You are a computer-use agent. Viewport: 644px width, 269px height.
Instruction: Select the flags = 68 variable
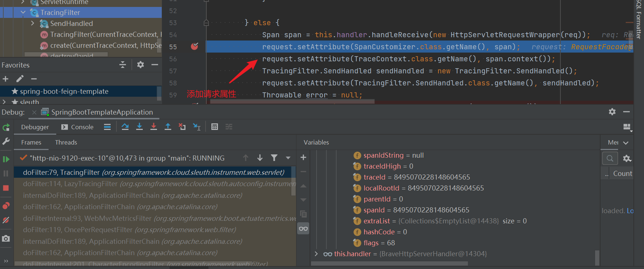click(374, 243)
